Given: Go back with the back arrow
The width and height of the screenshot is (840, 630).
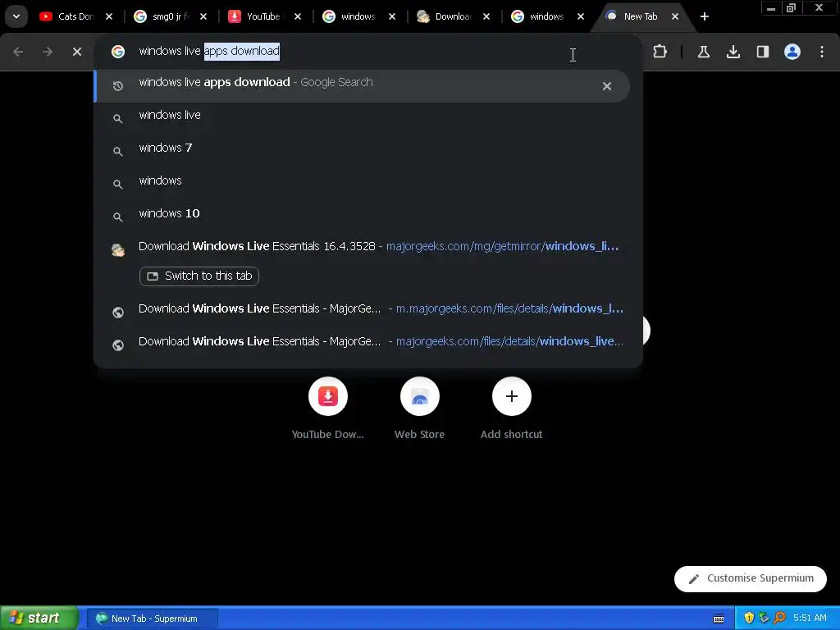Looking at the screenshot, I should pyautogui.click(x=18, y=52).
